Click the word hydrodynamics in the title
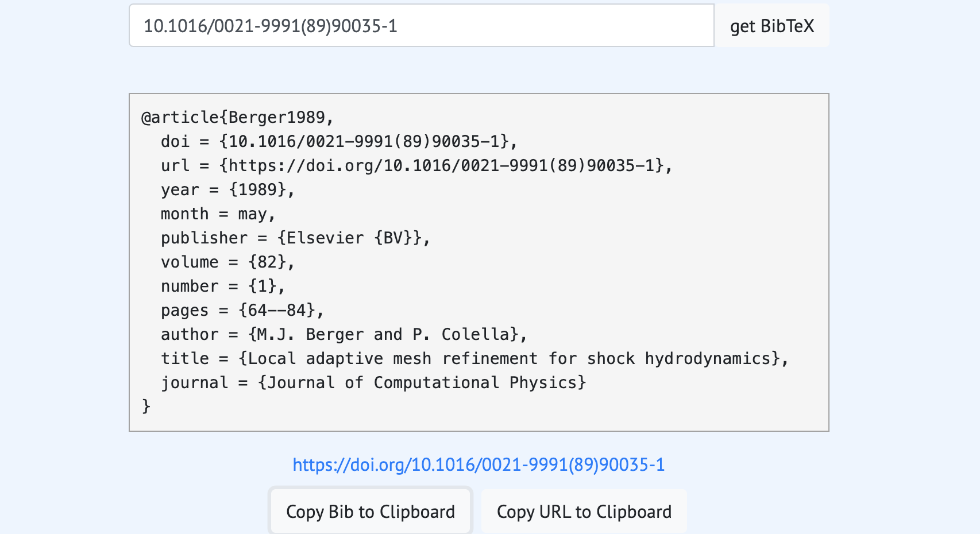The width and height of the screenshot is (980, 534). click(x=707, y=359)
